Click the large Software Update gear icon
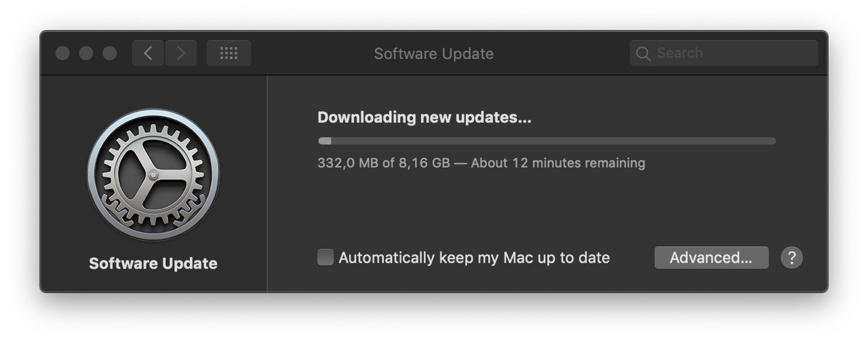This screenshot has height=342, width=868. pyautogui.click(x=153, y=174)
